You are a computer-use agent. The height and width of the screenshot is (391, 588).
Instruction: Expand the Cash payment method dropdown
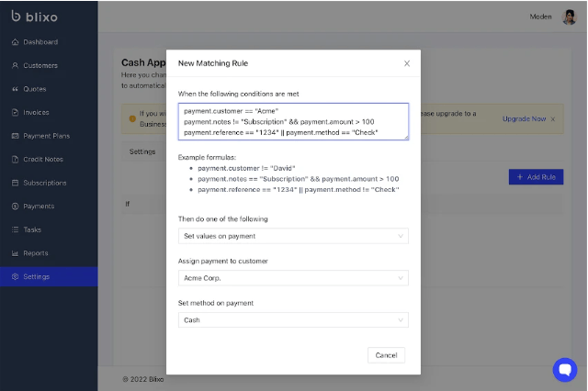[x=293, y=320]
